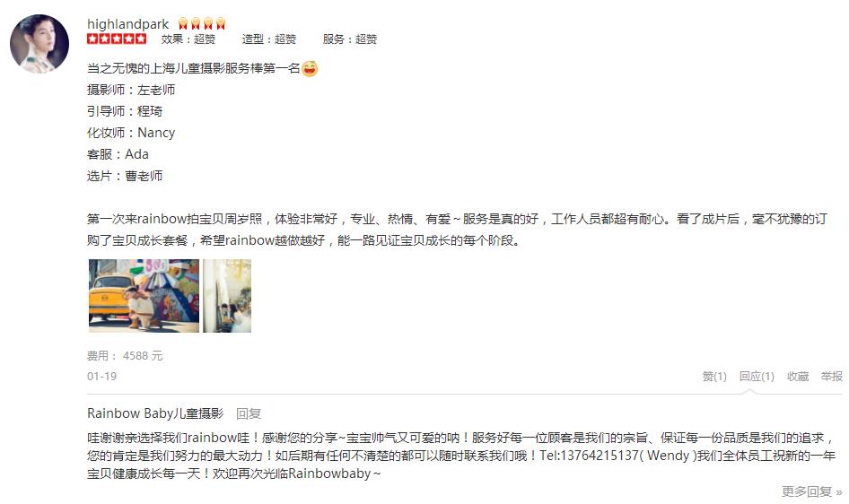Screen dimensions: 849x504
Task: Click the 服务：超赞 rating label
Action: click(x=350, y=39)
